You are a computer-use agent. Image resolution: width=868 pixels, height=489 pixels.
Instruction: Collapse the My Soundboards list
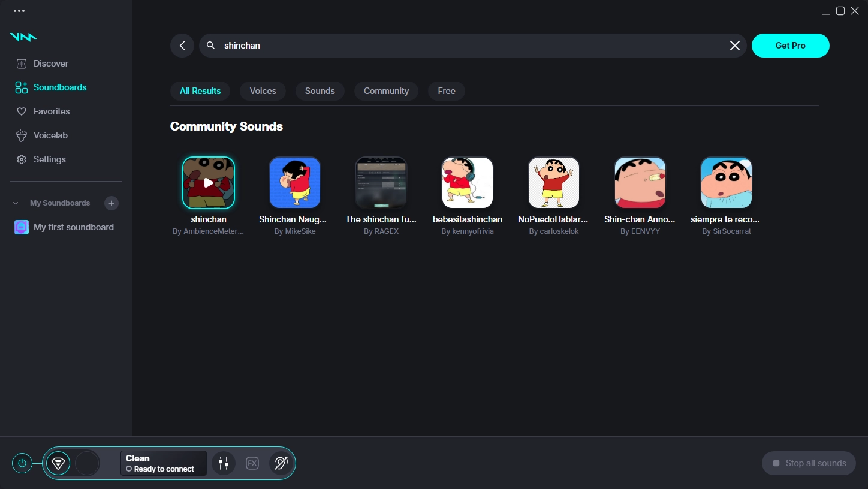click(x=16, y=203)
